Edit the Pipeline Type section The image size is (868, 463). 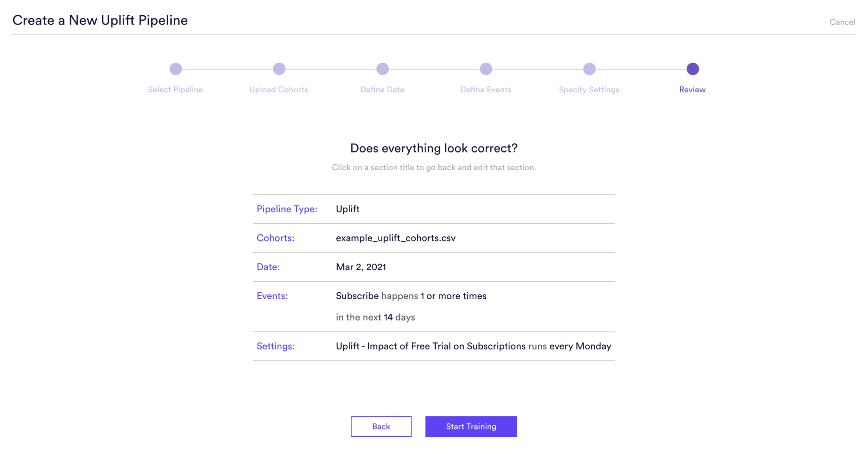click(x=287, y=209)
